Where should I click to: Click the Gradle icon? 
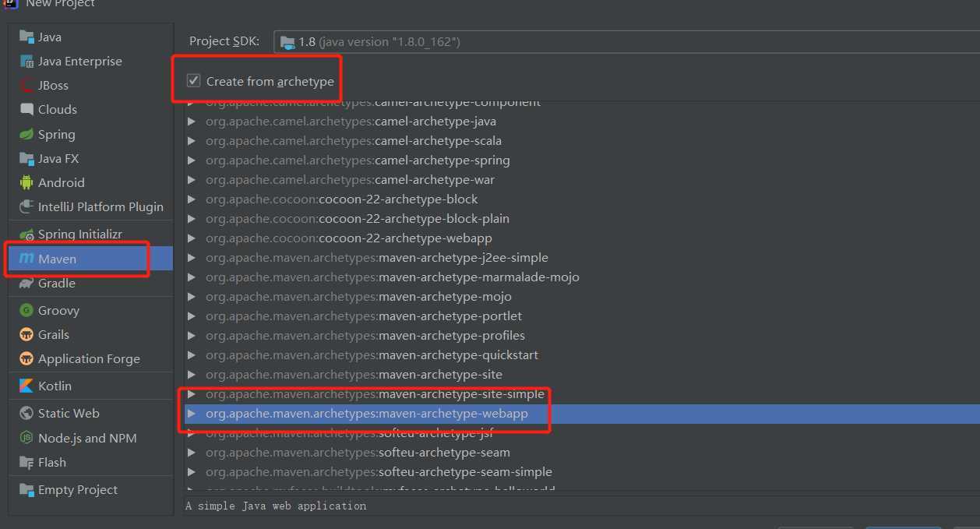coord(26,283)
